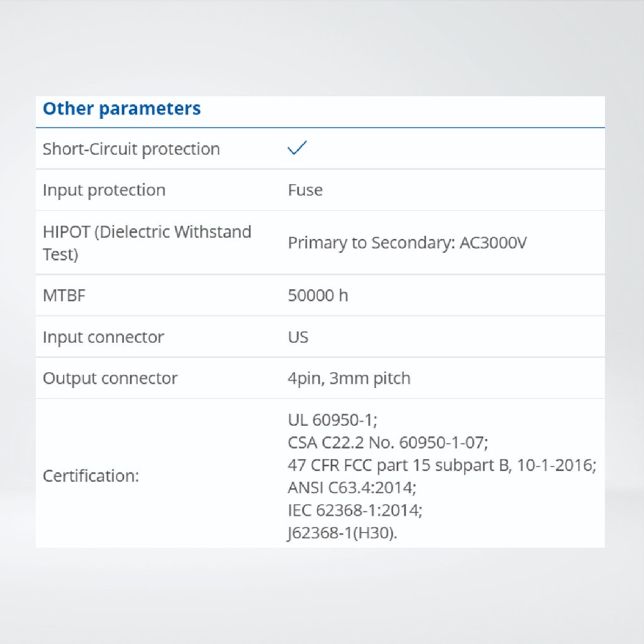Select the 47 CFR FCC part 15 line
This screenshot has width=644, height=644.
point(442,465)
